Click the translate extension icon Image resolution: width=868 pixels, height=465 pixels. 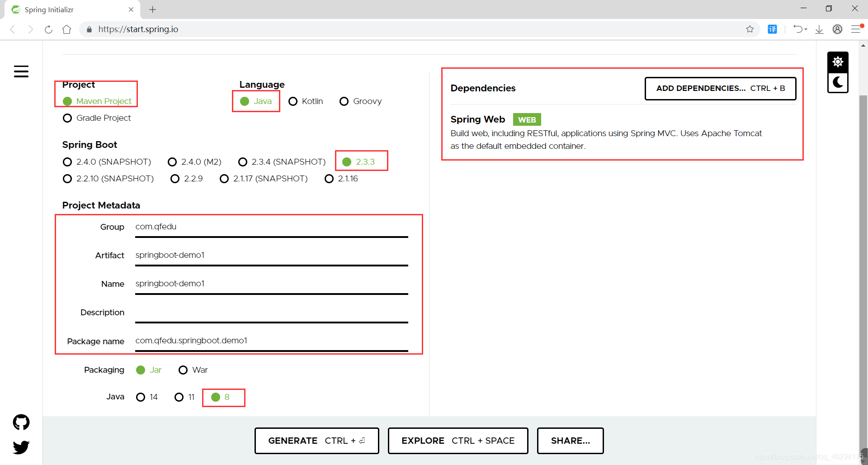coord(773,29)
